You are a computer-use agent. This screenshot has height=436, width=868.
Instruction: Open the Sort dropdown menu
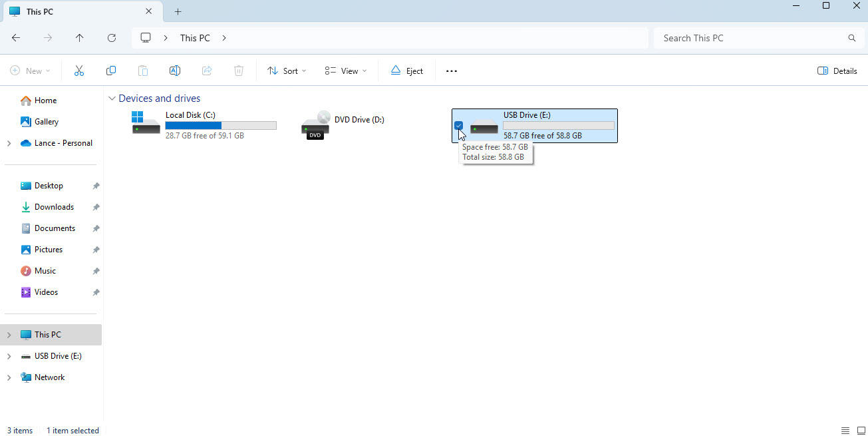(x=287, y=71)
